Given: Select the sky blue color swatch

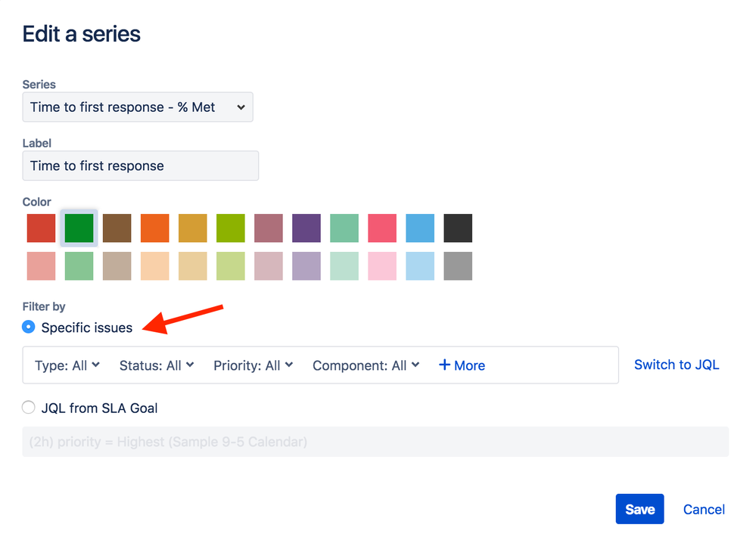Looking at the screenshot, I should pos(420,228).
